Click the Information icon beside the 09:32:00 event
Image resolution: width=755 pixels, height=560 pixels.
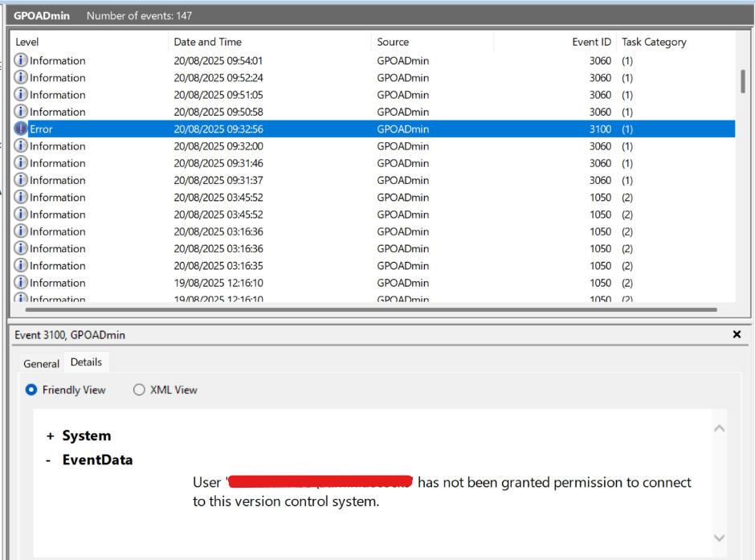tap(20, 145)
